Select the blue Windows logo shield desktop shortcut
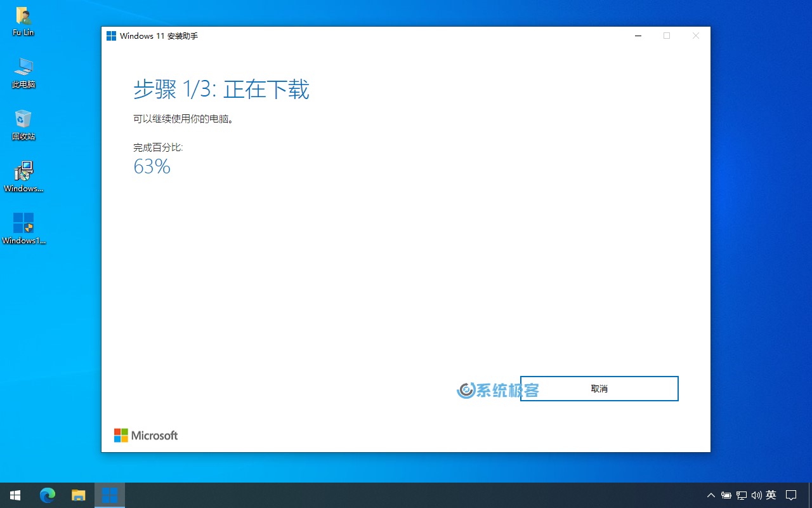Screen dimensions: 812x508 (23, 229)
